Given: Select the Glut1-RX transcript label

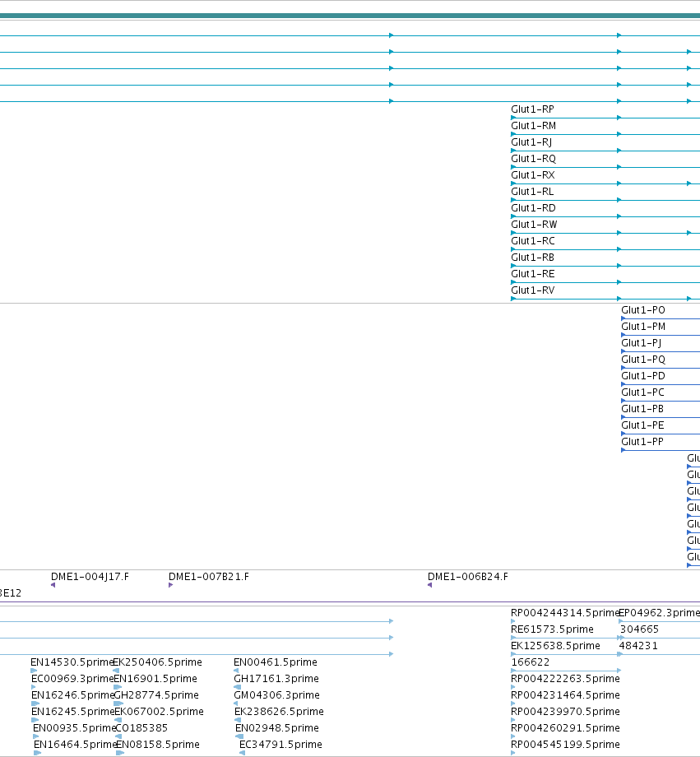Looking at the screenshot, I should (533, 175).
